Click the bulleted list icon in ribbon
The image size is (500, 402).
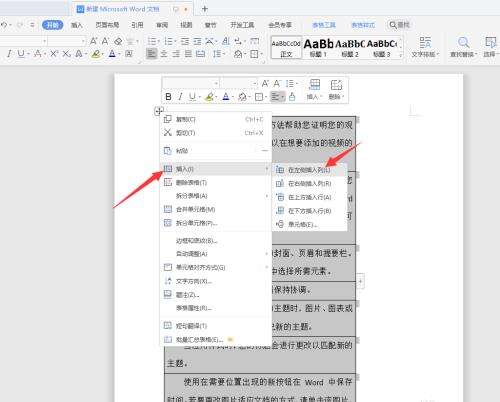pos(152,41)
